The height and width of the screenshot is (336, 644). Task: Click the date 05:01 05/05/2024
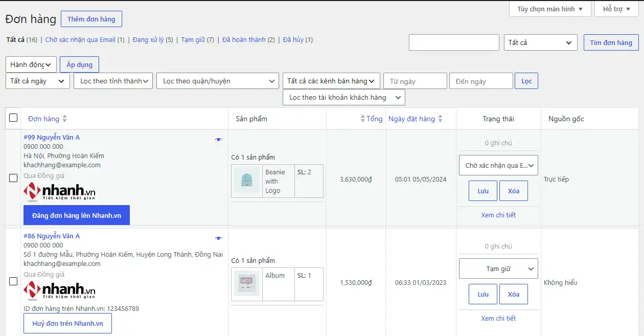pyautogui.click(x=421, y=179)
